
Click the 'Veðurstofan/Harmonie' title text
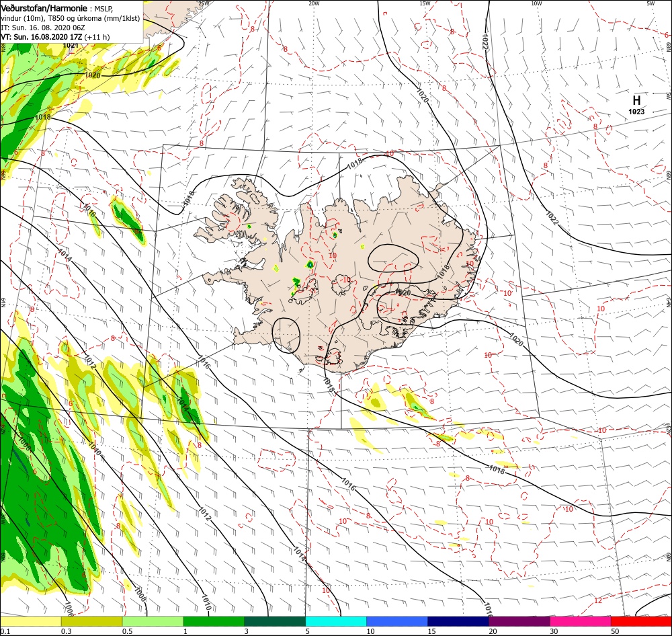coord(44,8)
